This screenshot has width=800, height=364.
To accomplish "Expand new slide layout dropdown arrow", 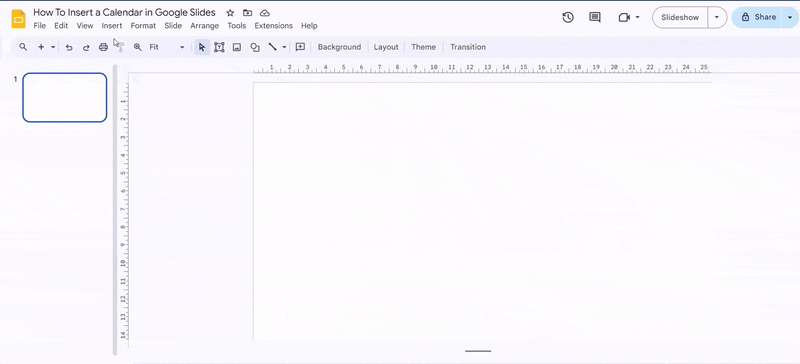I will [53, 47].
